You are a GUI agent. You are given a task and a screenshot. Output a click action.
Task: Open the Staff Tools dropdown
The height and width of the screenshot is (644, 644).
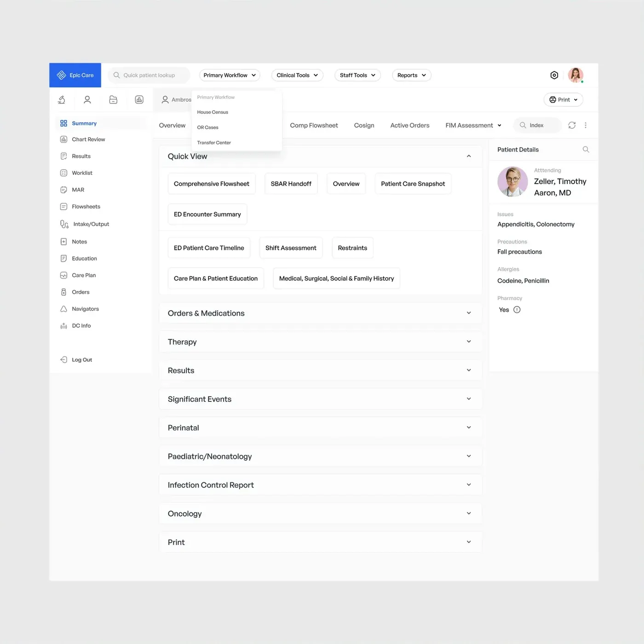point(357,75)
